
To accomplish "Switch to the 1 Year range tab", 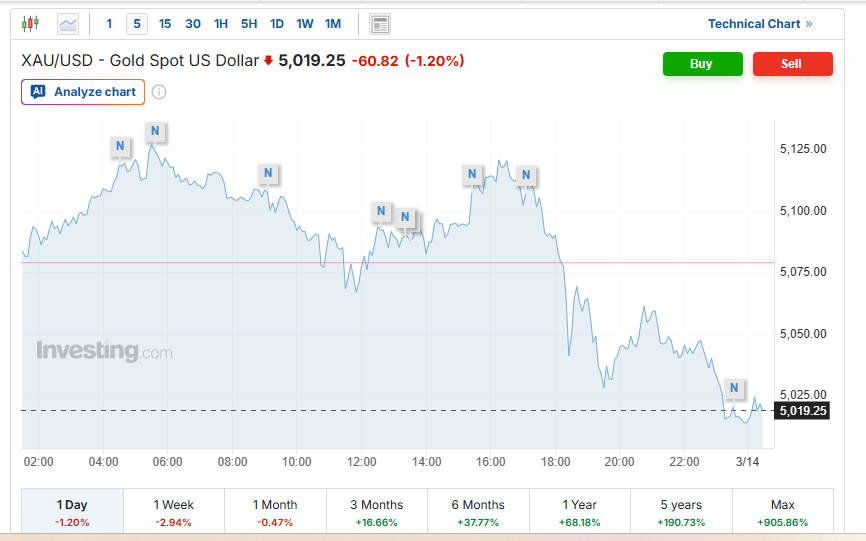I will [x=580, y=511].
